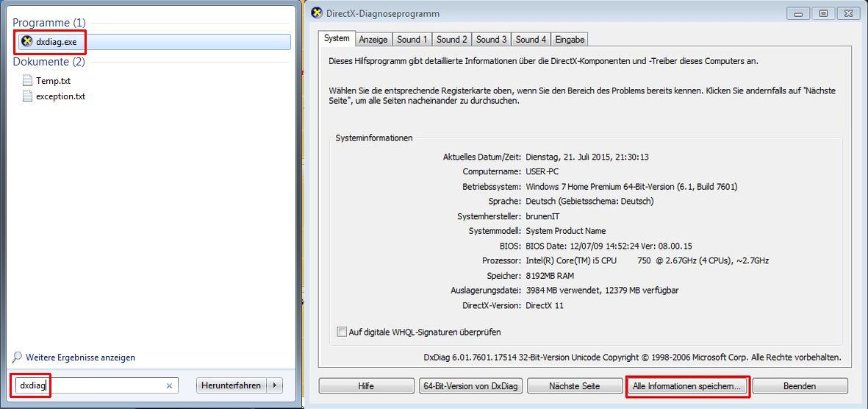The image size is (868, 409).
Task: Click the Hilfe button
Action: pos(367,385)
